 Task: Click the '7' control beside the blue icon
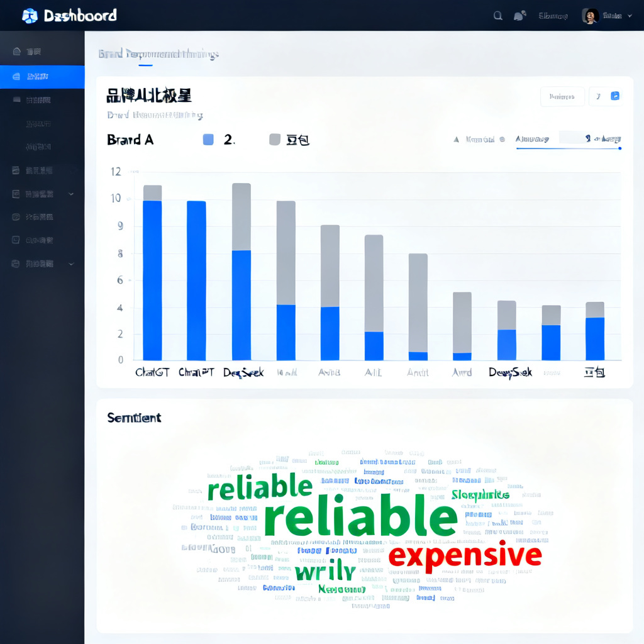tap(598, 96)
